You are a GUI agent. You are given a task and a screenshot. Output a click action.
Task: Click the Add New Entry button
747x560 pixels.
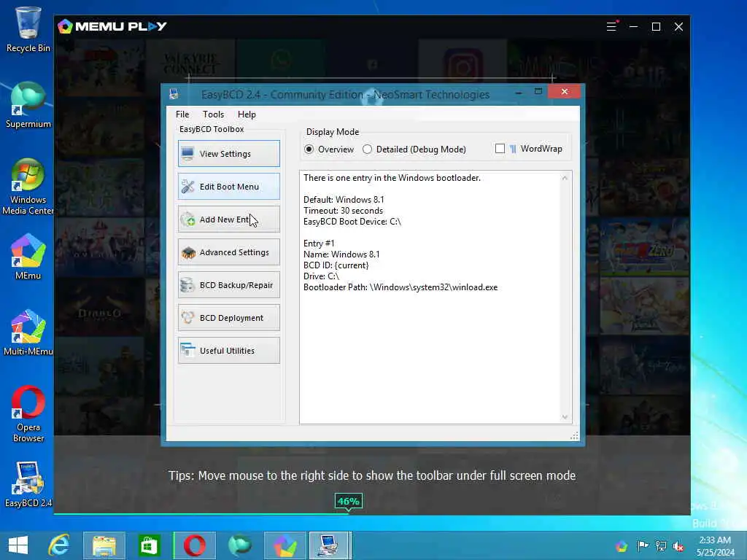pyautogui.click(x=228, y=219)
